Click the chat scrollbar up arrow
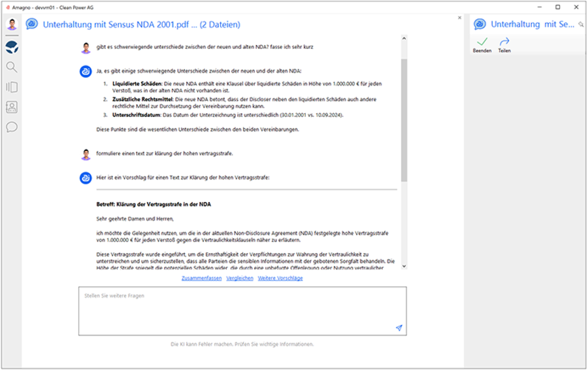The image size is (588, 370). point(404,39)
